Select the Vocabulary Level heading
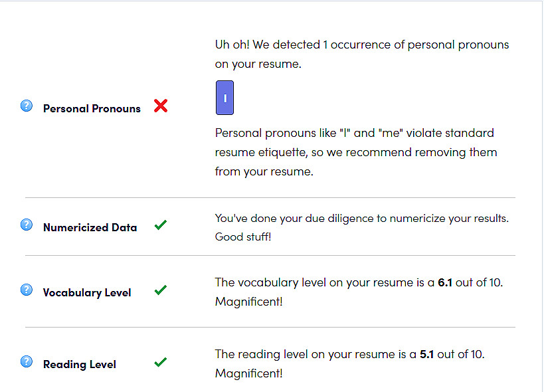The image size is (544, 392). (87, 292)
